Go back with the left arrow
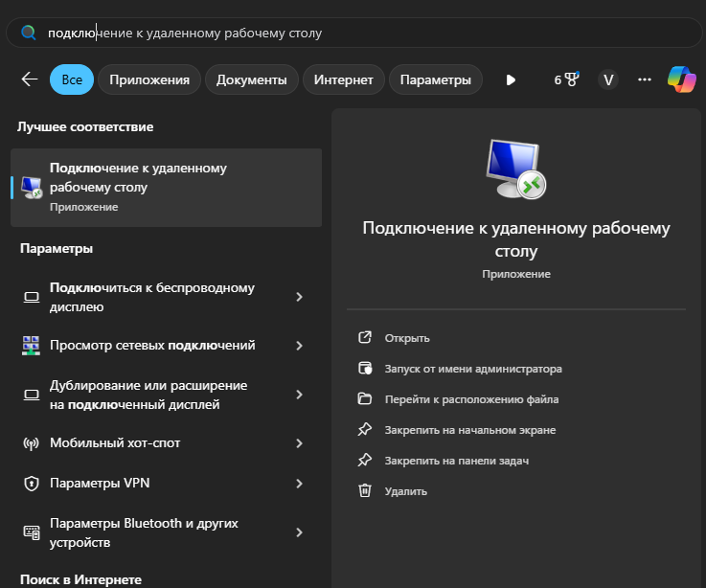Screen dimensions: 706x588 (x=30, y=79)
